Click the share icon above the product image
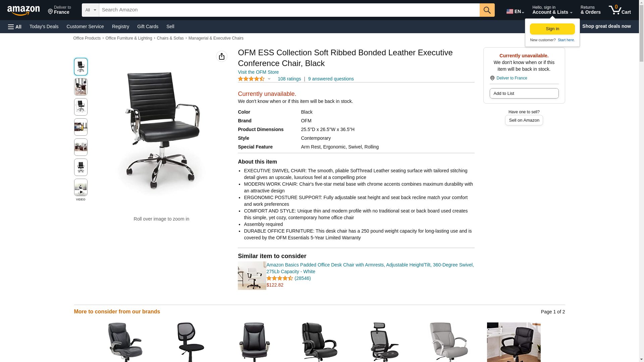The image size is (644, 362). [x=222, y=56]
